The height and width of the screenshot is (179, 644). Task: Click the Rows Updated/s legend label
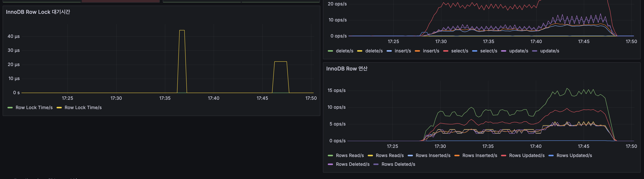coord(527,155)
